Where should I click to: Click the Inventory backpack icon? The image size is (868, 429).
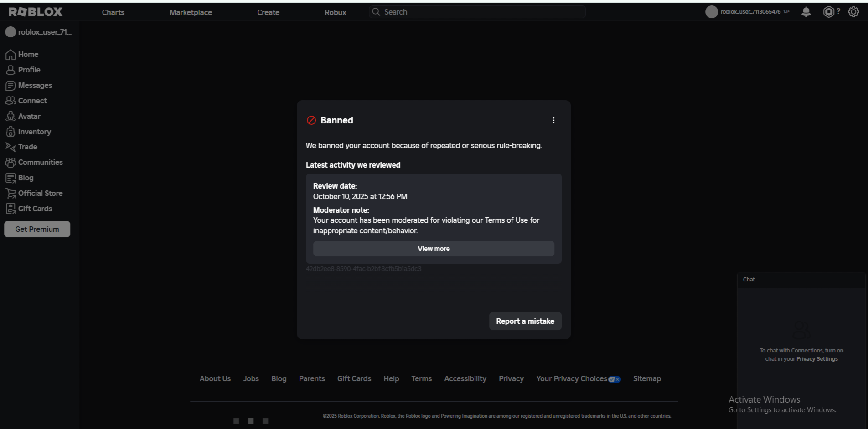10,132
